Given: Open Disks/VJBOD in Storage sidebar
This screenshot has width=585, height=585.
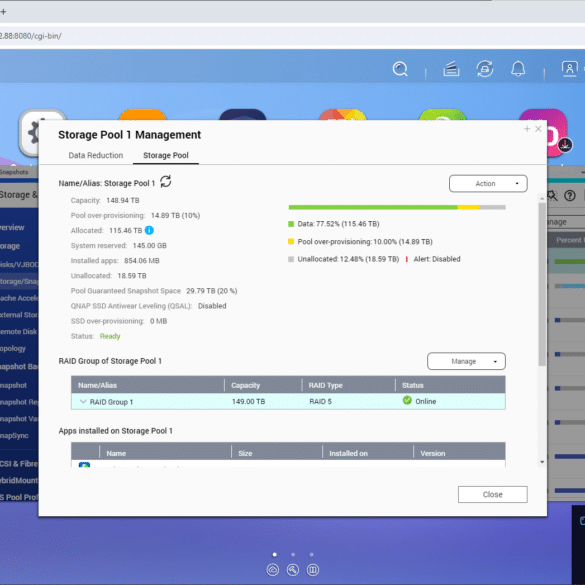Looking at the screenshot, I should tap(19, 264).
